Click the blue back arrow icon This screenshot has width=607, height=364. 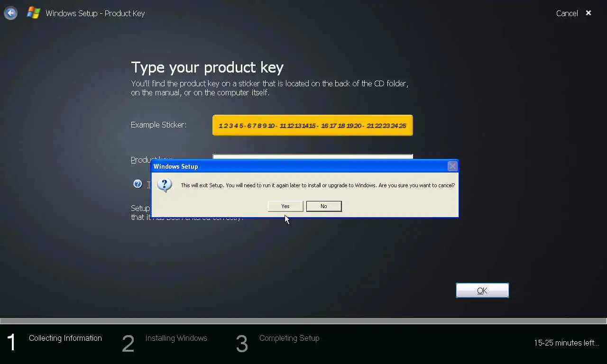(x=10, y=13)
